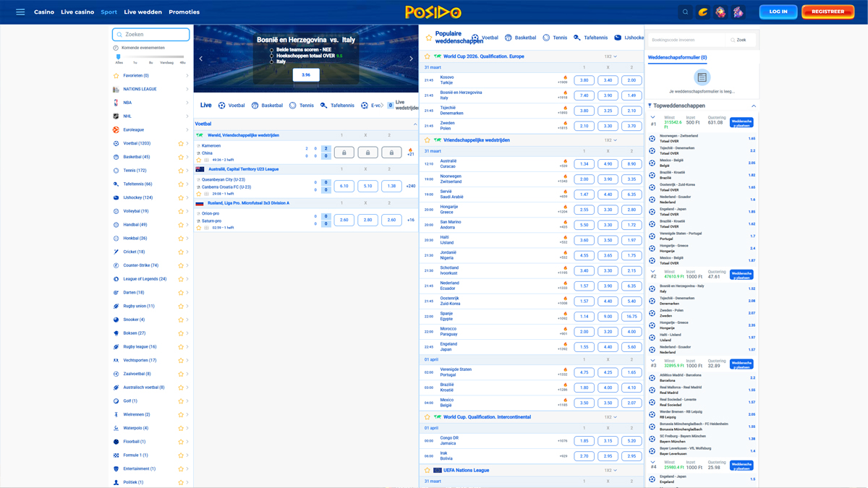Open 1X2 market dropdown for World Cup 2026

coord(610,56)
